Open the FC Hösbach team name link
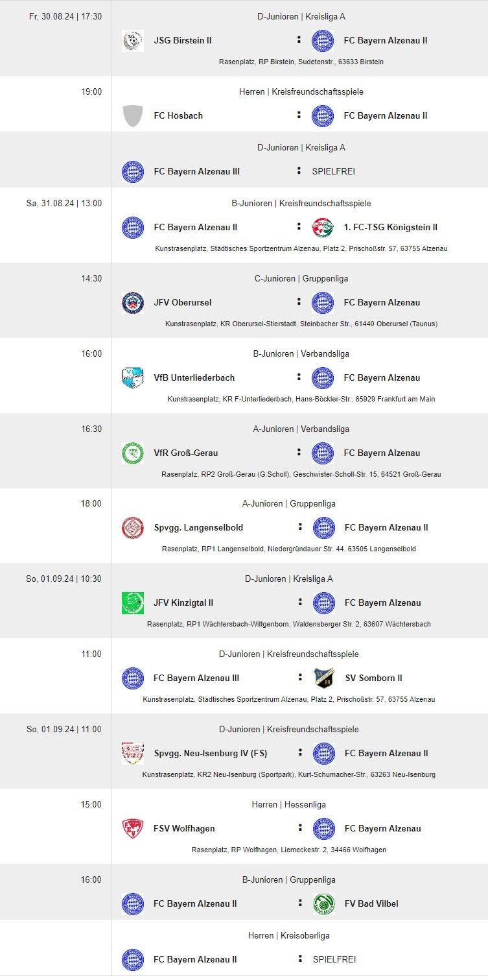Image resolution: width=488 pixels, height=980 pixels. (x=178, y=116)
